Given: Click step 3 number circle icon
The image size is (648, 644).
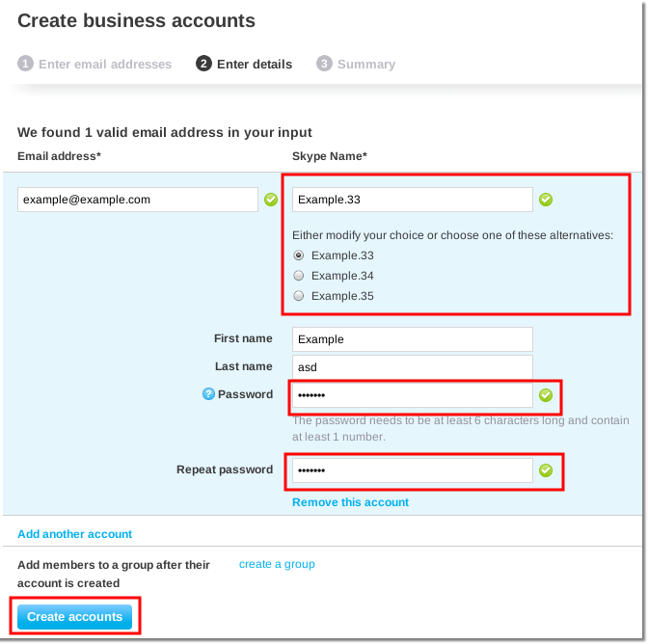Looking at the screenshot, I should (x=324, y=64).
